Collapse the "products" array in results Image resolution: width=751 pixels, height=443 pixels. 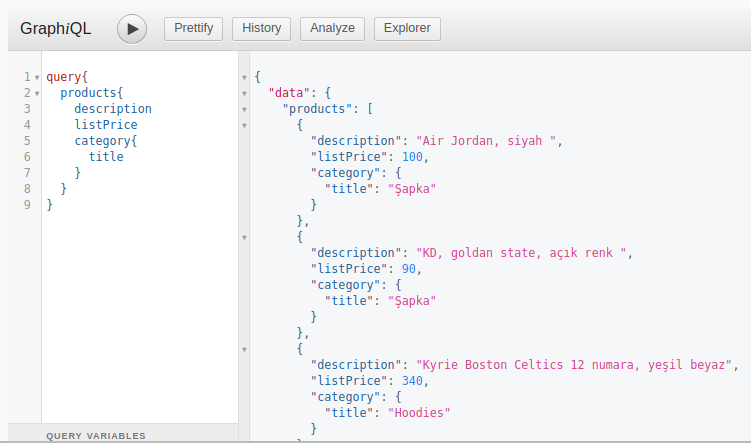tap(244, 109)
